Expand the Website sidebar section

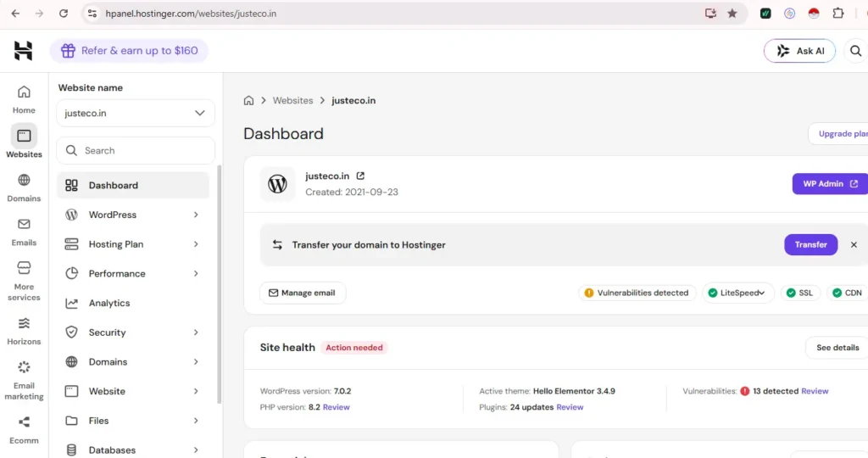(x=133, y=391)
